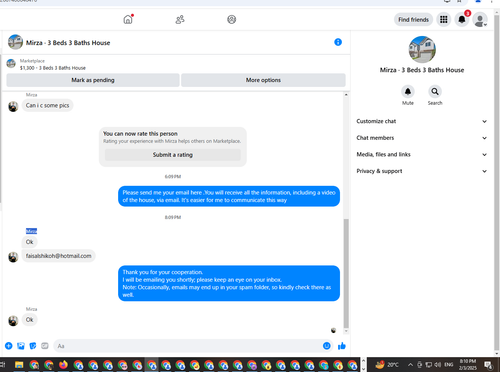Click the Mirza - 3 Beds 3 Baths House header title
Screen dimensions: 500x372
click(68, 43)
